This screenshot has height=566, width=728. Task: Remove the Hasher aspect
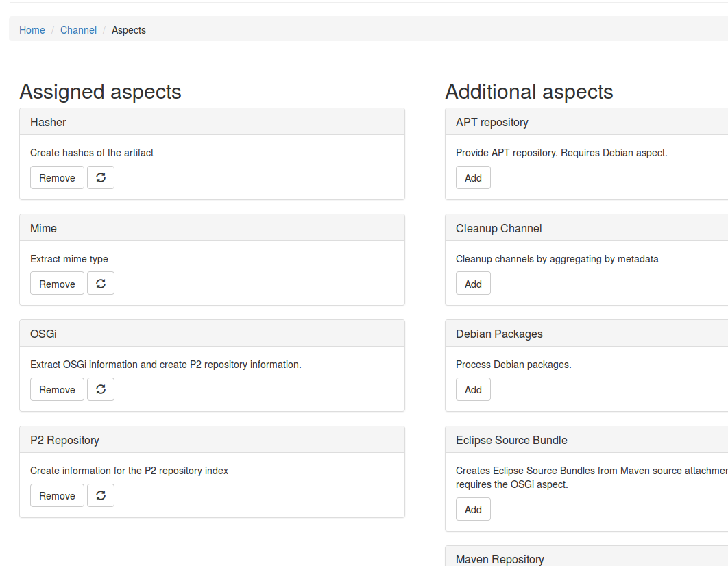click(x=57, y=177)
